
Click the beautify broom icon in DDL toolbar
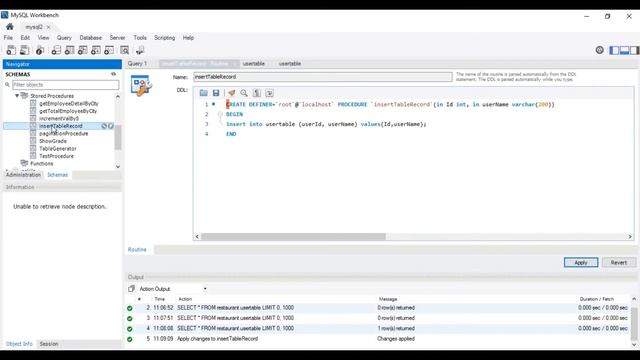point(231,93)
